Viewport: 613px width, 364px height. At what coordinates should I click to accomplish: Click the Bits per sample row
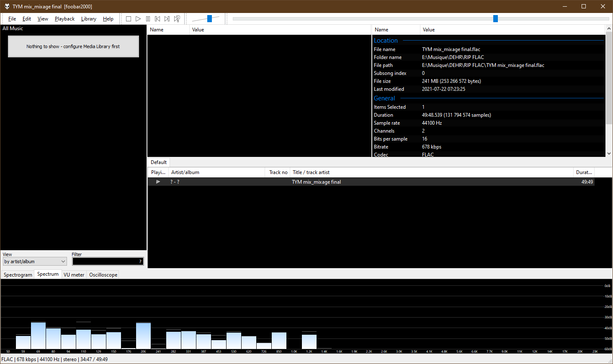(489, 139)
